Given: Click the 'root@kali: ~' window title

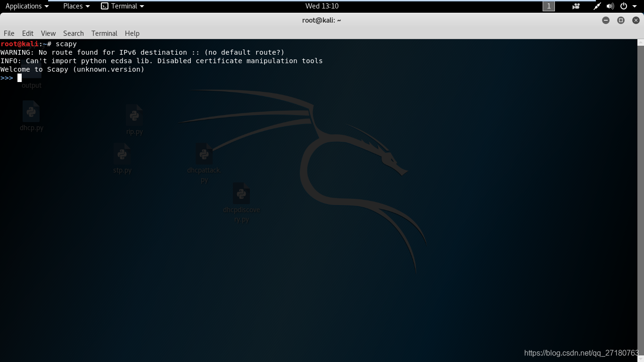Looking at the screenshot, I should 322,20.
